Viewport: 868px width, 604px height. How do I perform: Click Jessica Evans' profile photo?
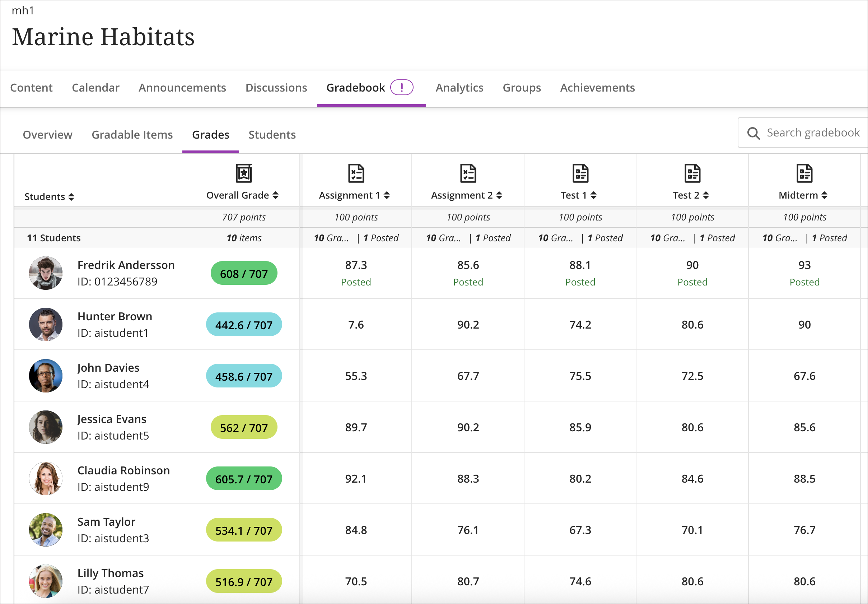click(x=46, y=427)
